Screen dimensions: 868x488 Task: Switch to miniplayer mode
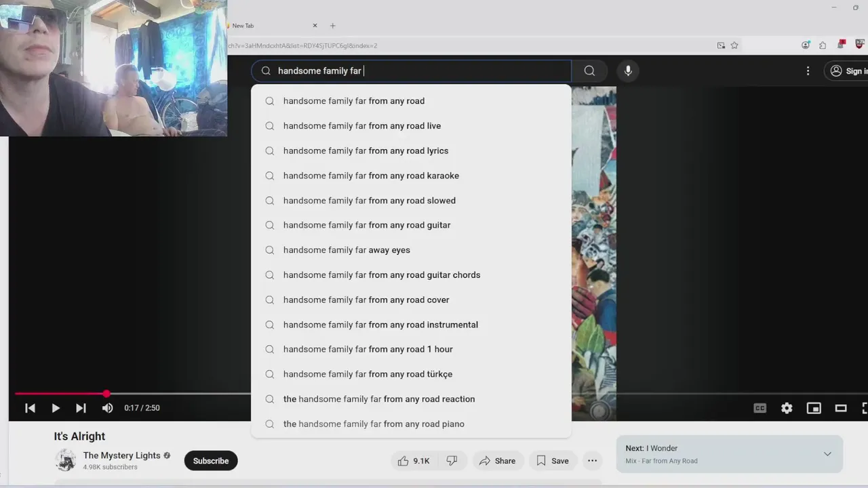coord(814,408)
